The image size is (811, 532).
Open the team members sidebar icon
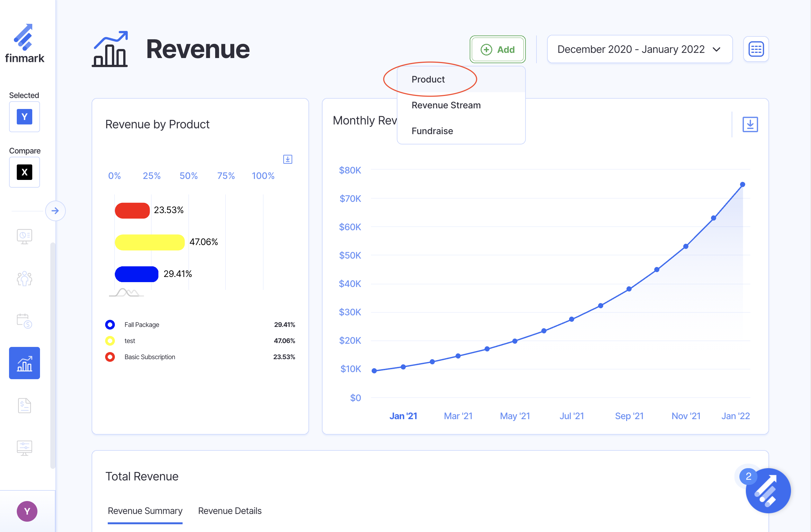[x=24, y=279]
